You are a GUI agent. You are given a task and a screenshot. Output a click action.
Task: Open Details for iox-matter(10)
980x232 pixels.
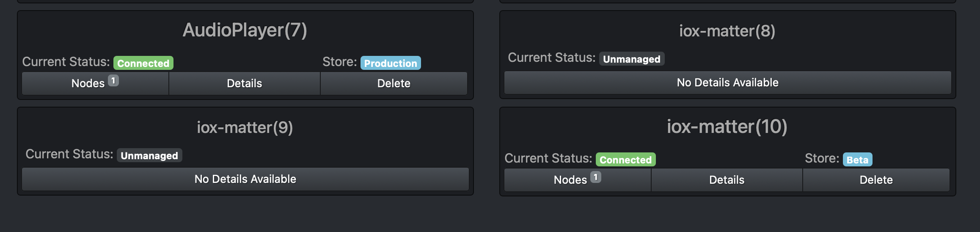point(727,180)
